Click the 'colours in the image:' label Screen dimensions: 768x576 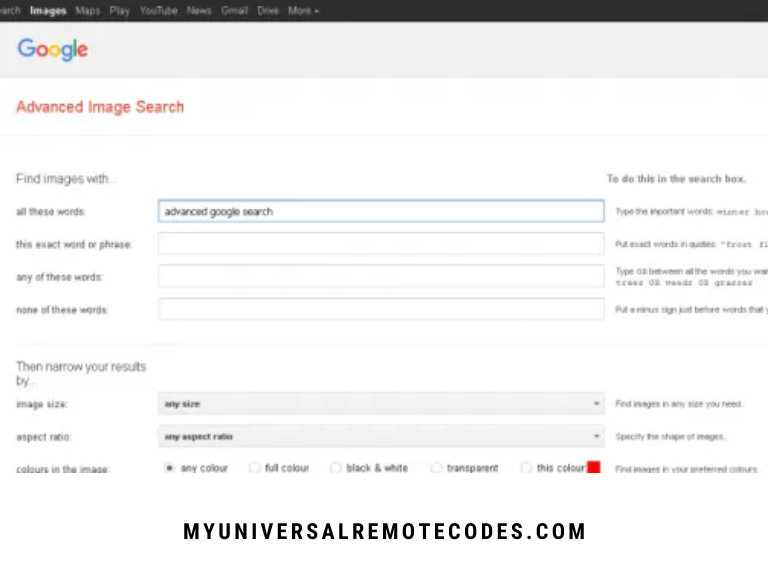[x=63, y=469]
